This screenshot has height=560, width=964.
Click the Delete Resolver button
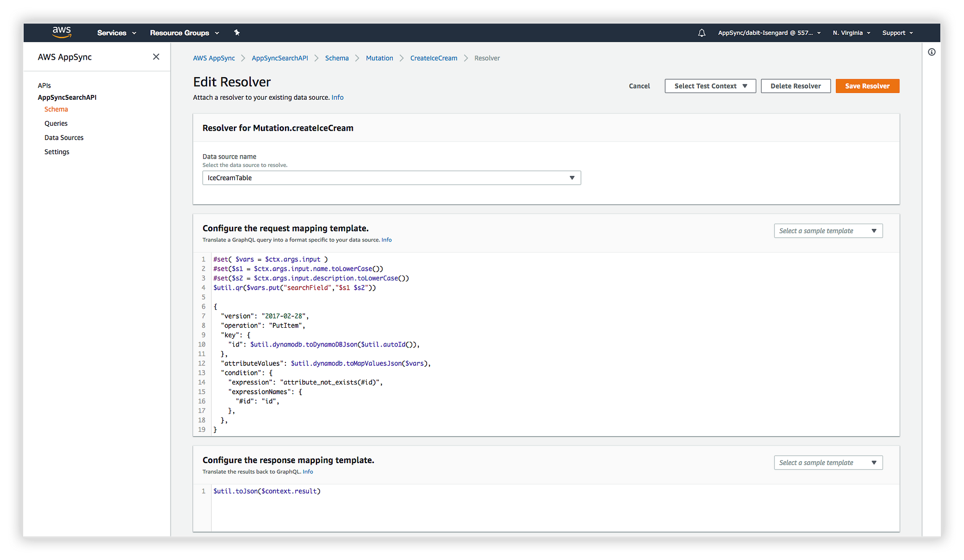[x=795, y=86]
